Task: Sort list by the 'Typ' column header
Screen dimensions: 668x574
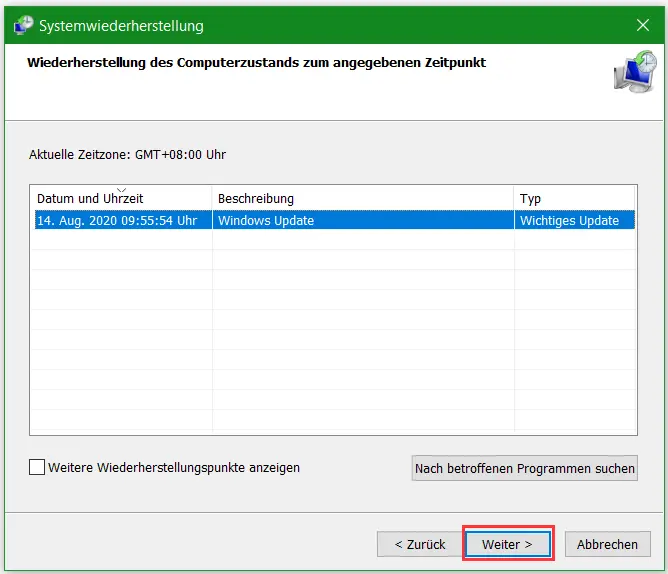Action: pyautogui.click(x=530, y=199)
